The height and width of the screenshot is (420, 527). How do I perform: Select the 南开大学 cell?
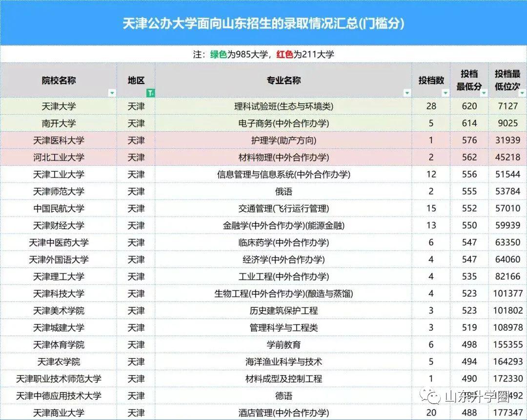click(x=59, y=123)
